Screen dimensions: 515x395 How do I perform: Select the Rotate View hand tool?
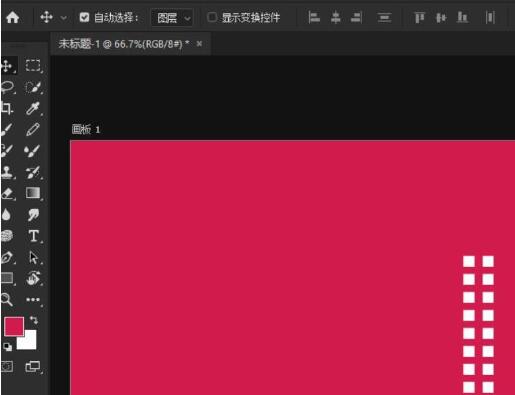pos(33,278)
